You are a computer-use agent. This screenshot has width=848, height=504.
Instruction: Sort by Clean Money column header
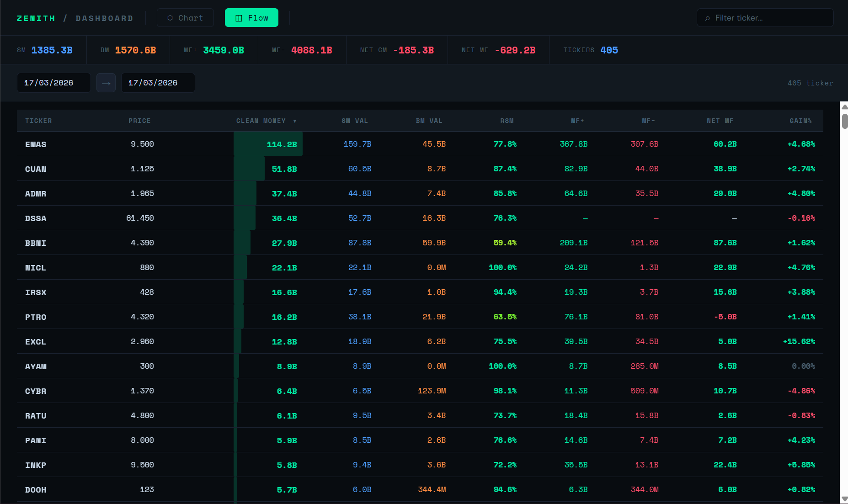coord(266,121)
